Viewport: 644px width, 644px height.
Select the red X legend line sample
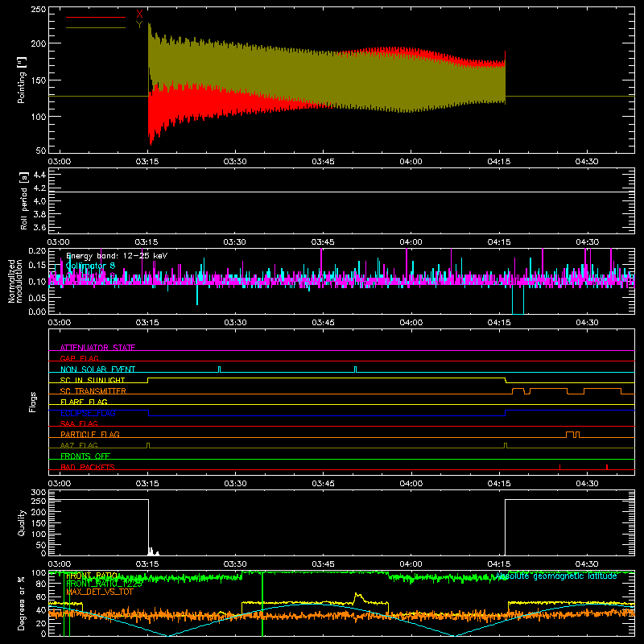[x=96, y=17]
